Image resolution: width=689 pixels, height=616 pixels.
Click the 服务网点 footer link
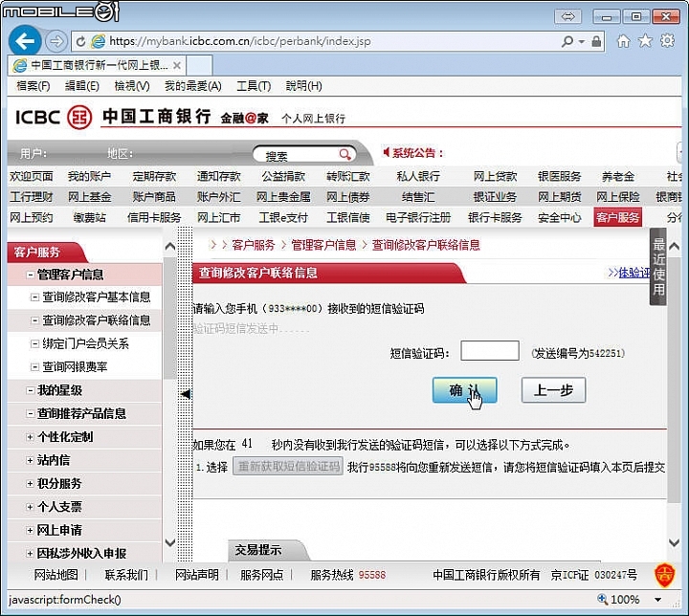tap(262, 575)
